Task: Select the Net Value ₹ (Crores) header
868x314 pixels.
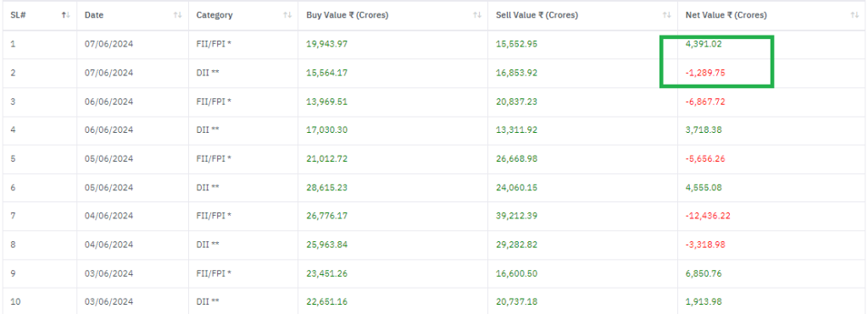Action: [726, 15]
